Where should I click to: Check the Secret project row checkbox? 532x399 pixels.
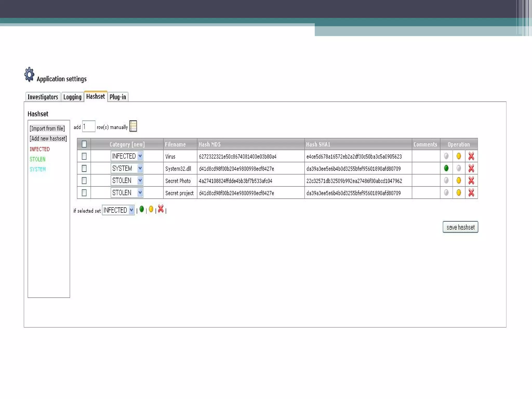coord(84,193)
